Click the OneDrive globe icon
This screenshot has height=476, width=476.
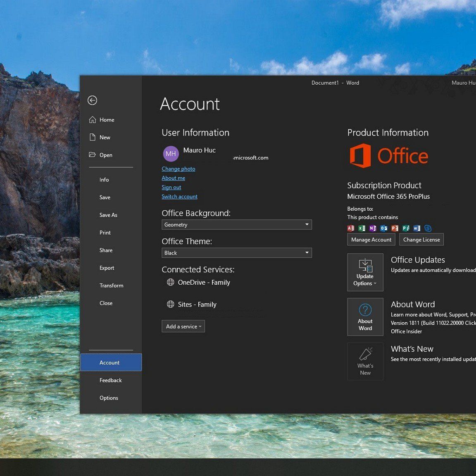pos(170,282)
